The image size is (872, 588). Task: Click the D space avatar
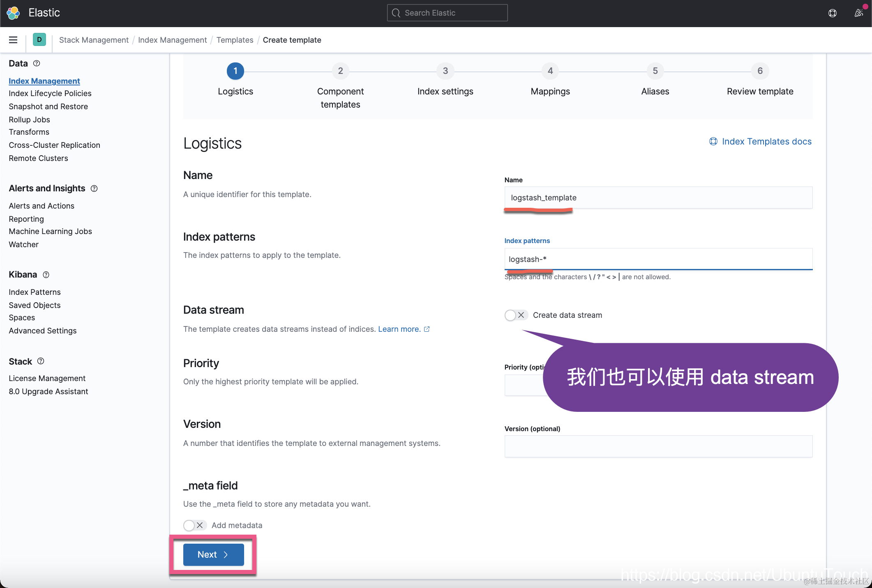coord(39,40)
